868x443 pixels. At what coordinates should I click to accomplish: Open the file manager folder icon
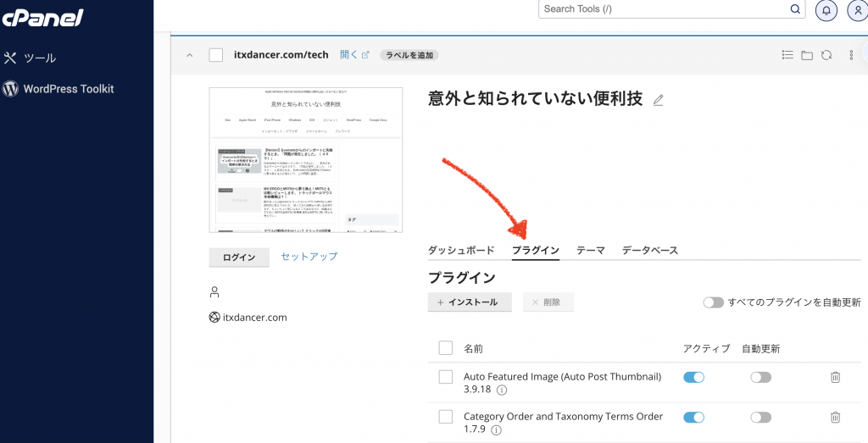806,55
